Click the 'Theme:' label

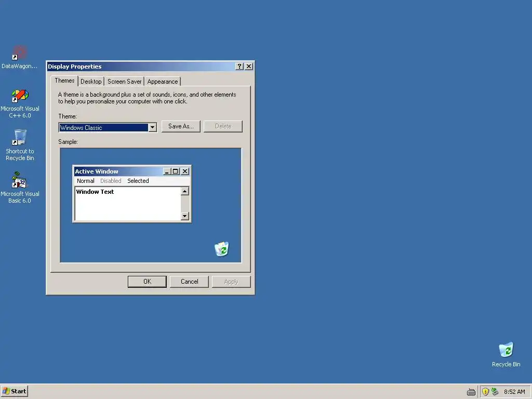pos(68,116)
